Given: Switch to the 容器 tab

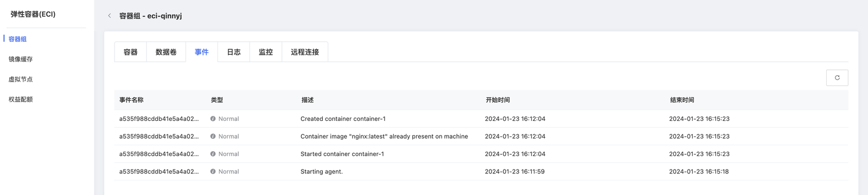Looking at the screenshot, I should (x=131, y=52).
